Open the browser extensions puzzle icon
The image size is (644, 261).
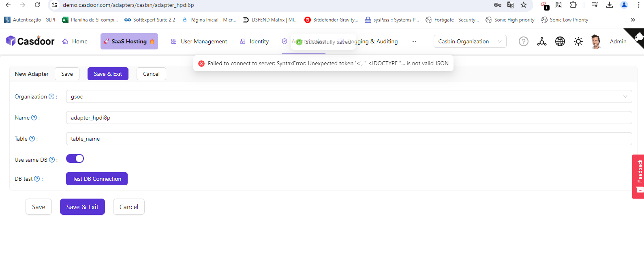coord(573,5)
